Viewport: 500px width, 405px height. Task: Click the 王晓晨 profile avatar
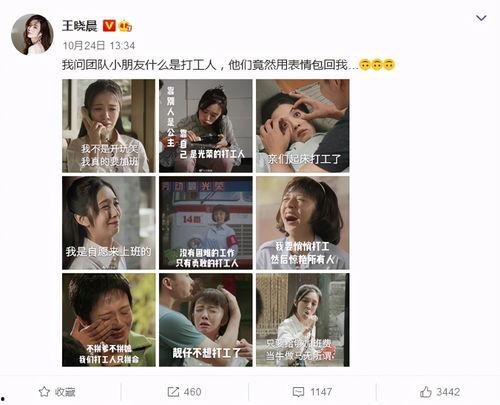(x=32, y=34)
